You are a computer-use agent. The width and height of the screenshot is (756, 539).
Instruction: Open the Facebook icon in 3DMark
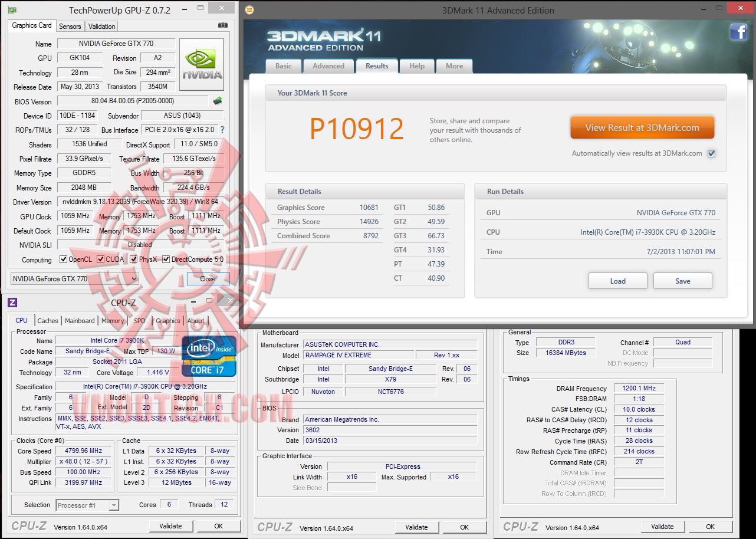click(739, 32)
